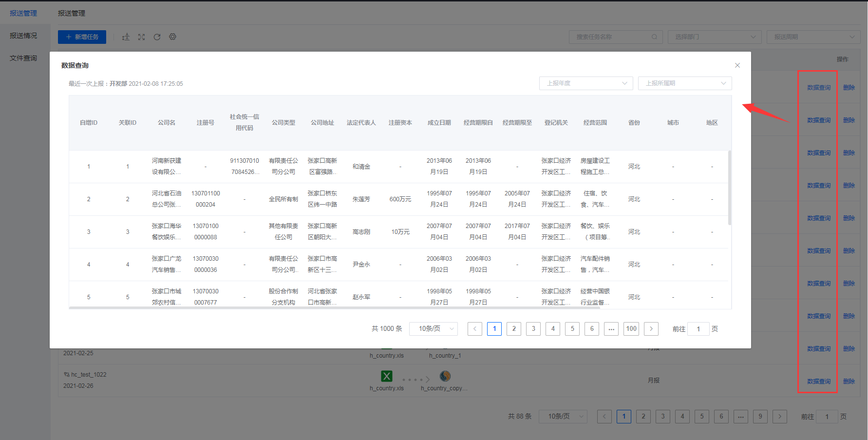Viewport: 868px width, 440px height.
Task: Close the 数据查询 dialog with the X
Action: [737, 65]
